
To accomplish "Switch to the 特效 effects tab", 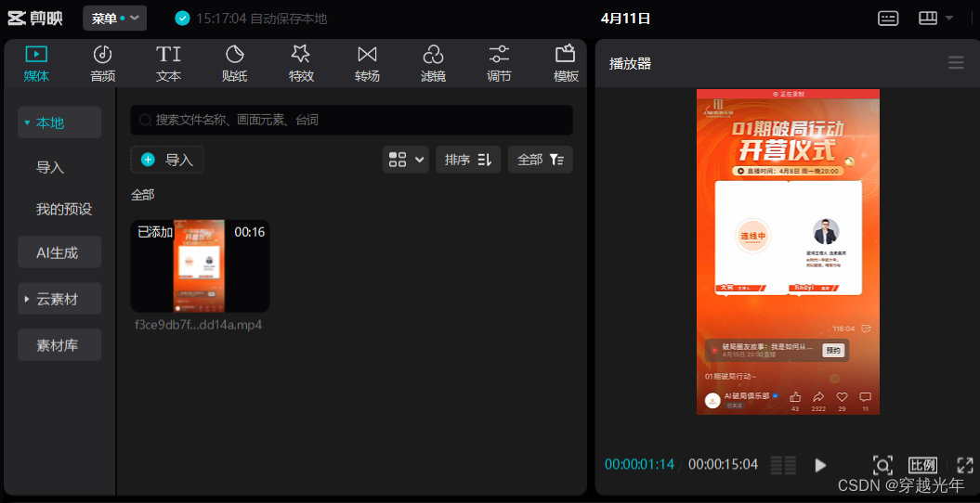I will tap(301, 64).
